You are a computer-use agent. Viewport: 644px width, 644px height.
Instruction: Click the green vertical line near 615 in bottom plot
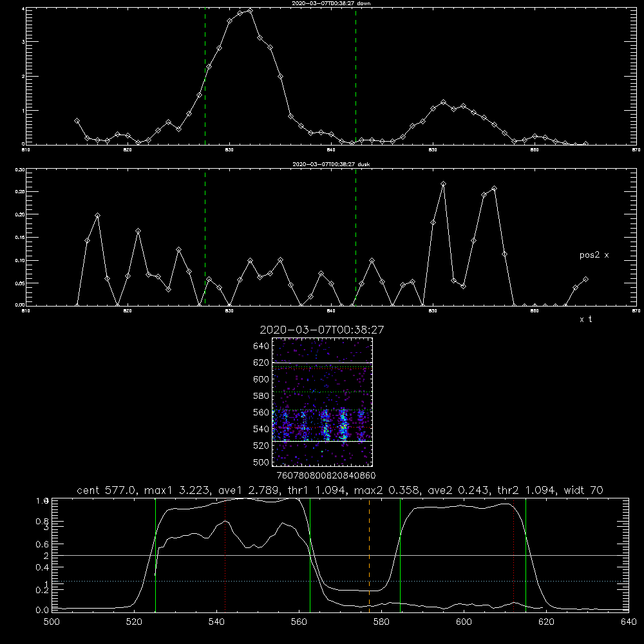tap(526, 554)
